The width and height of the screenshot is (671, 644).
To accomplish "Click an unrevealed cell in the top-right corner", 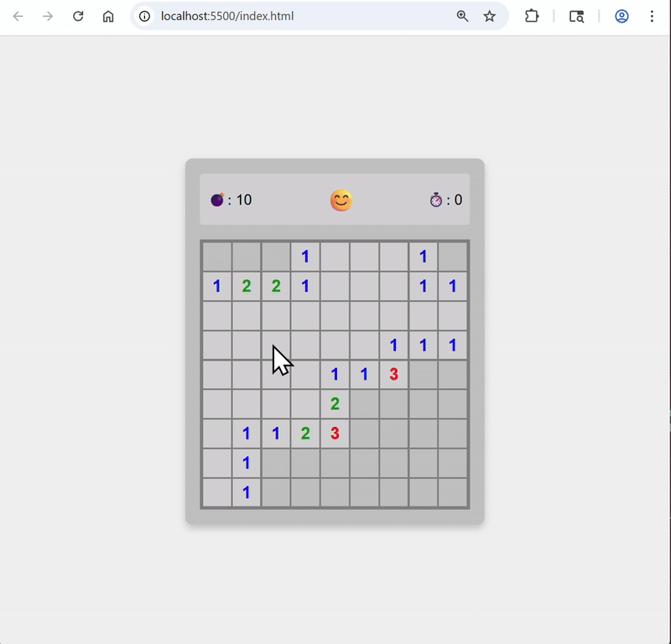I will click(x=453, y=257).
